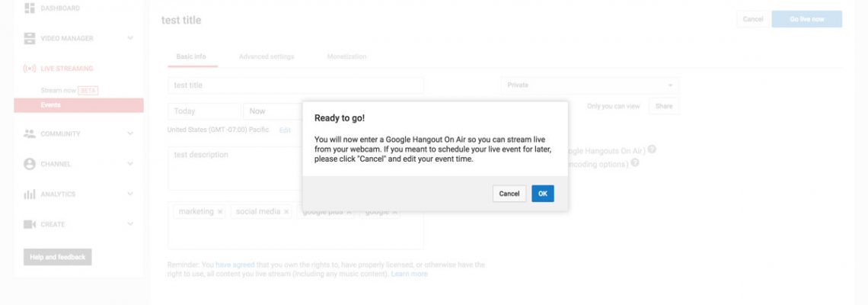Click the Analytics bar chart icon
The width and height of the screenshot is (868, 305).
(x=30, y=194)
